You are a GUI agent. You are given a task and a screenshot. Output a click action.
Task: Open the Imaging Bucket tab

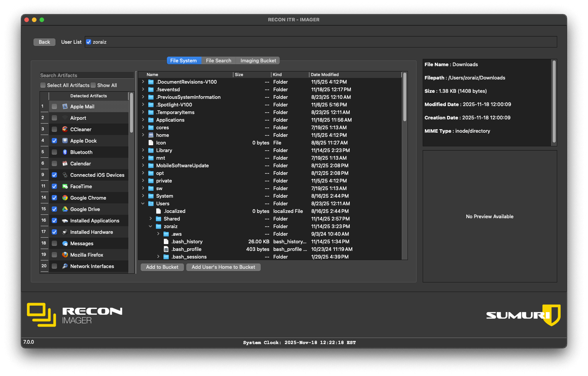tap(258, 60)
